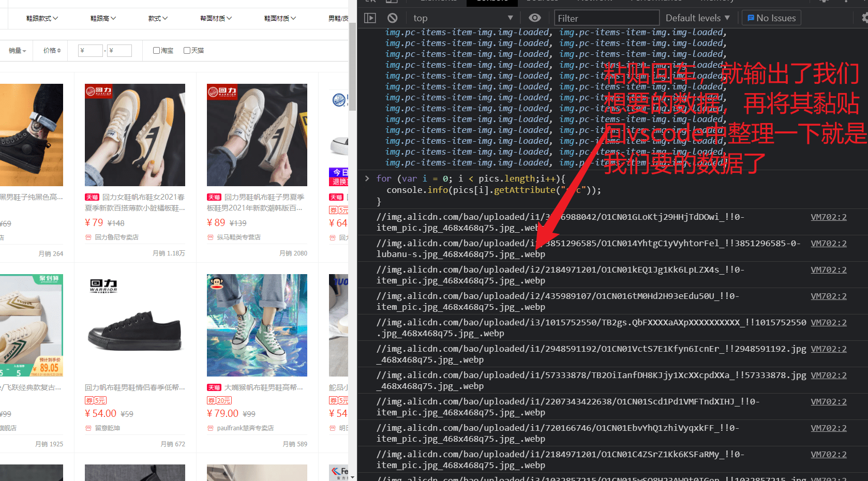Image resolution: width=868 pixels, height=481 pixels.
Task: Open the Default levels dropdown
Action: [x=697, y=18]
